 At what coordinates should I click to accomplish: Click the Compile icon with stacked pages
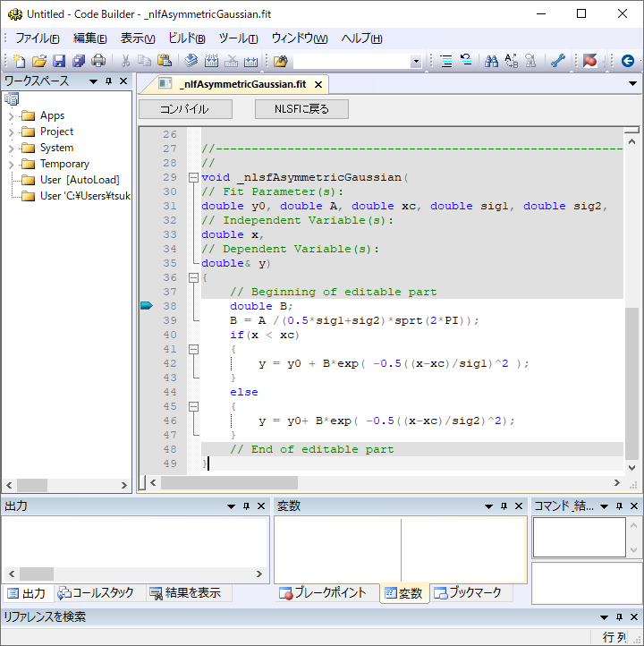pyautogui.click(x=191, y=61)
